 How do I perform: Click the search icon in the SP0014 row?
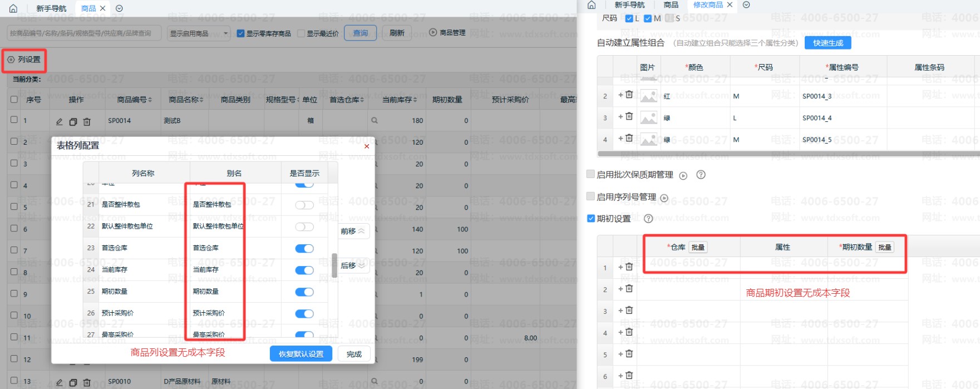[x=375, y=120]
